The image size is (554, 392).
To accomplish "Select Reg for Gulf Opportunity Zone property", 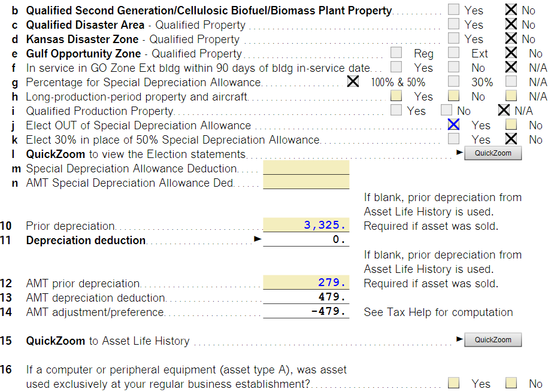I will [396, 53].
